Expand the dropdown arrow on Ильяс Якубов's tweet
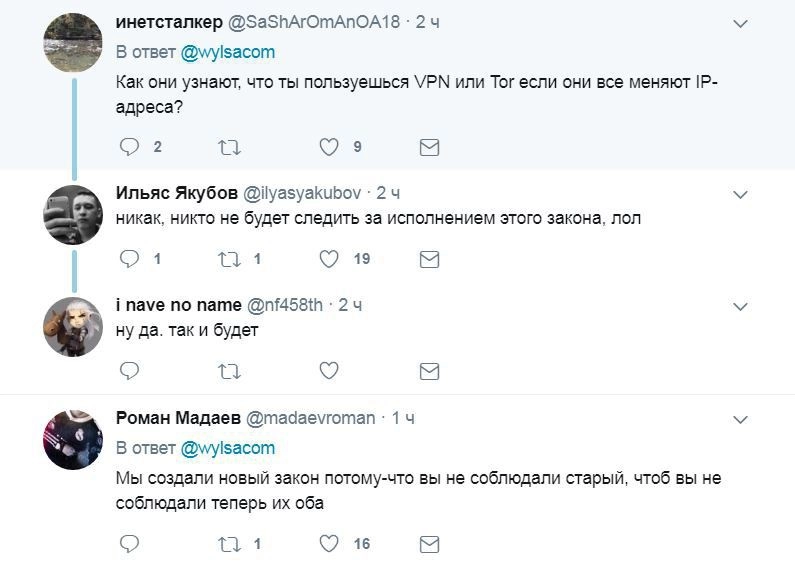The height and width of the screenshot is (567, 795). 740,193
